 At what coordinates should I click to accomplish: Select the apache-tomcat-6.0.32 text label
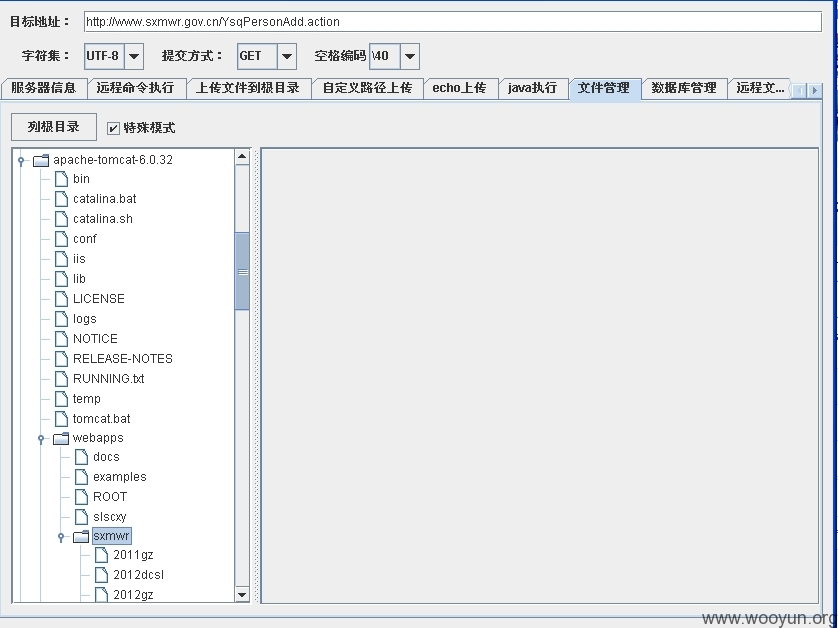(x=113, y=160)
